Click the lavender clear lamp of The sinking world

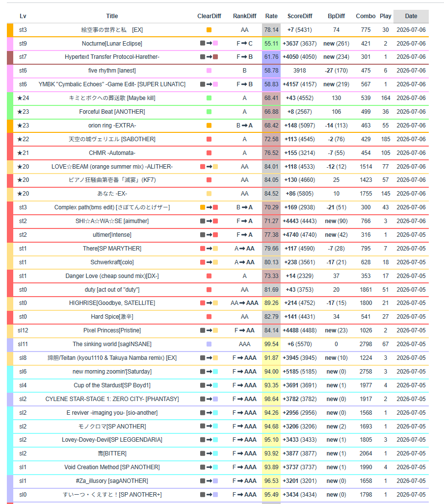[x=209, y=344]
